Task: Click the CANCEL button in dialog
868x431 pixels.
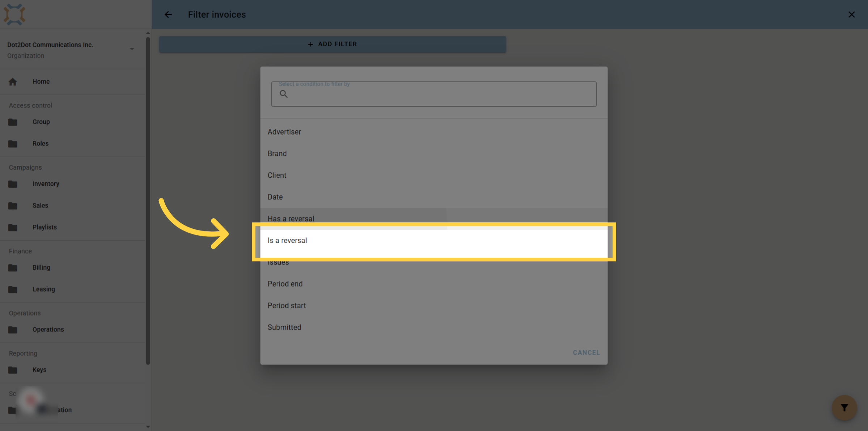Action: tap(586, 352)
